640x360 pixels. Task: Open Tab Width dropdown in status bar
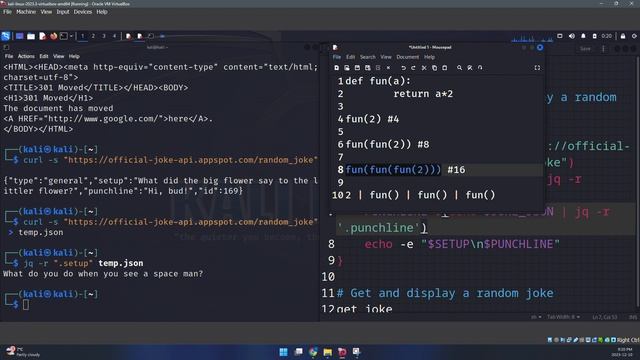click(563, 317)
